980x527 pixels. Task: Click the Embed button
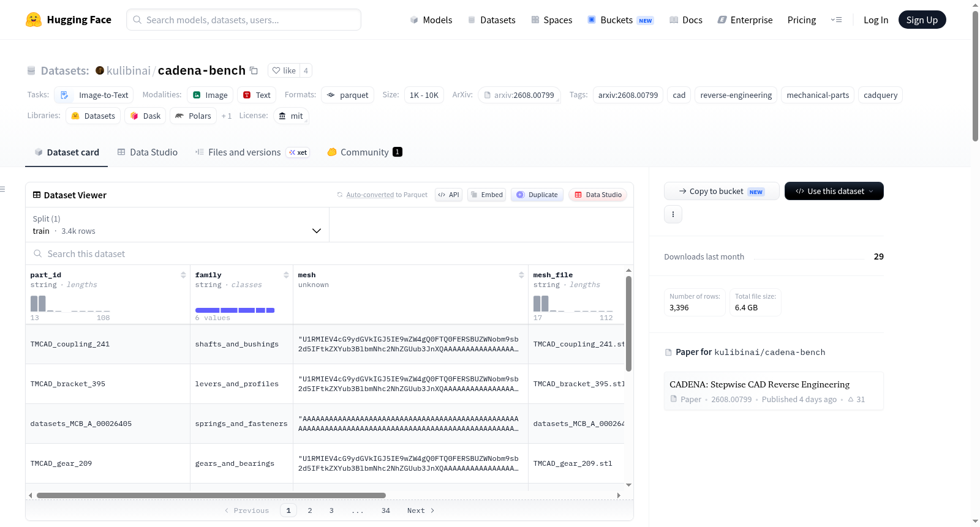487,195
